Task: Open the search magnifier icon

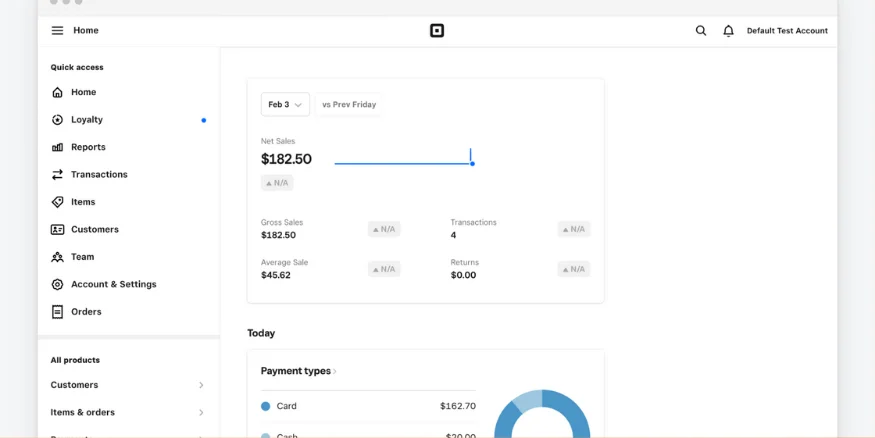Action: [x=701, y=31]
